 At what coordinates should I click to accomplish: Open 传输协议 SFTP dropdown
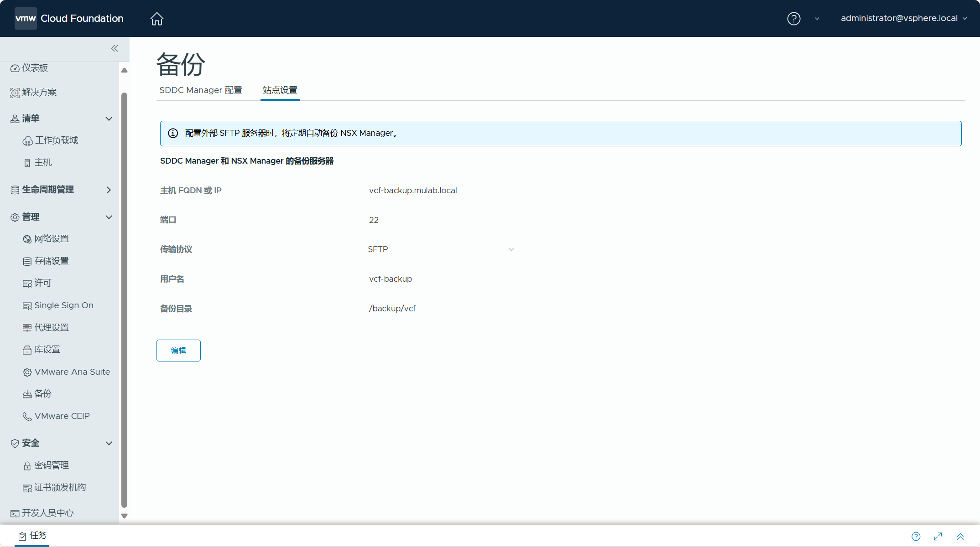441,249
